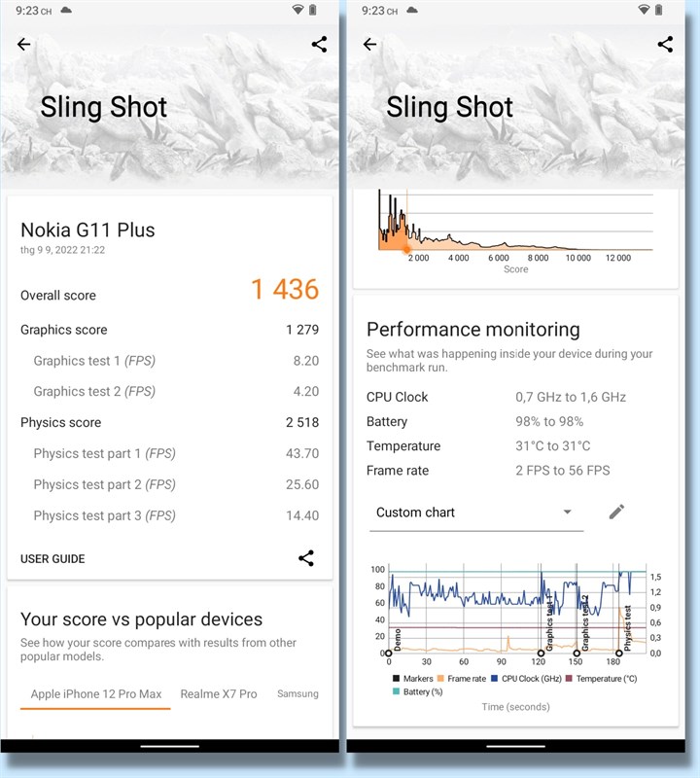Viewport: 700px width, 778px height.
Task: Select the Apple iPhone 12 Pro Max tab
Action: [95, 693]
